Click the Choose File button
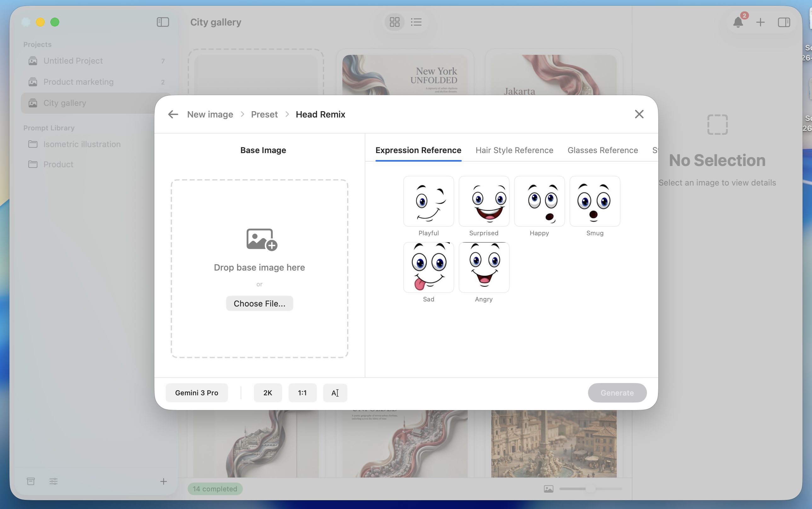Screen dimensions: 812x509 coord(259,303)
